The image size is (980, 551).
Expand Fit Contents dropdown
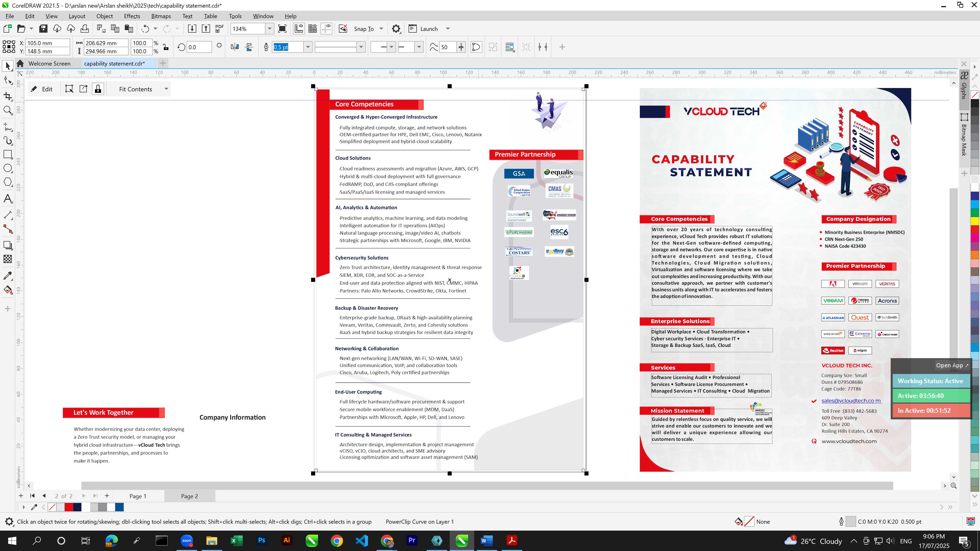(166, 89)
